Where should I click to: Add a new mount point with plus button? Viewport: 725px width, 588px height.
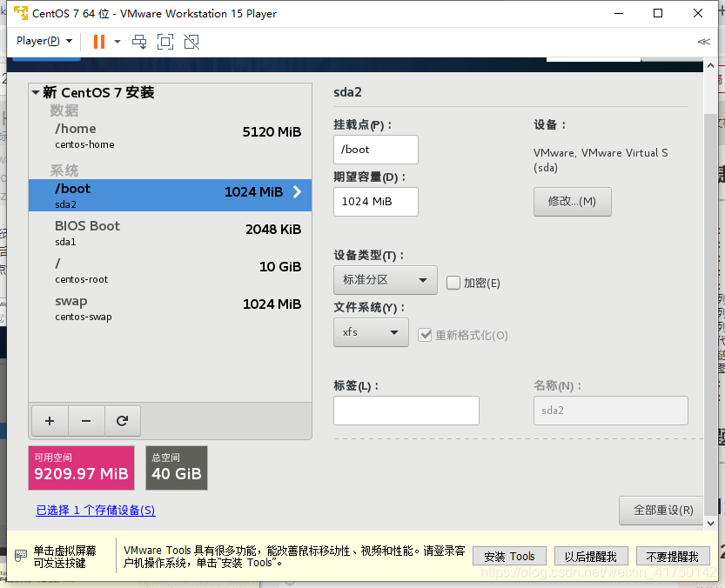(50, 421)
